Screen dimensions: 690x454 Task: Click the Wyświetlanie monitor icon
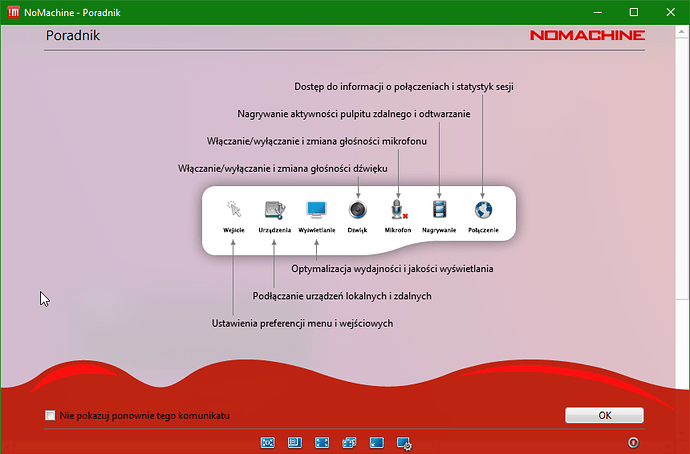tap(316, 209)
